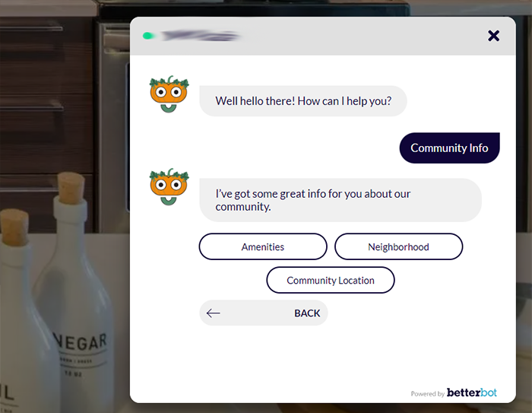The image size is (532, 413).
Task: Click the "Well hello there!" message bubble
Action: click(x=303, y=101)
